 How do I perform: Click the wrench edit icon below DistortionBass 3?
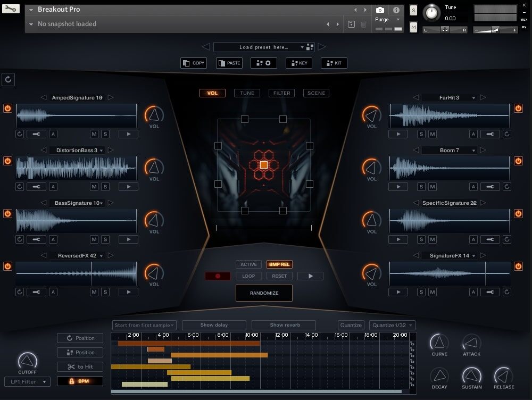(36, 187)
